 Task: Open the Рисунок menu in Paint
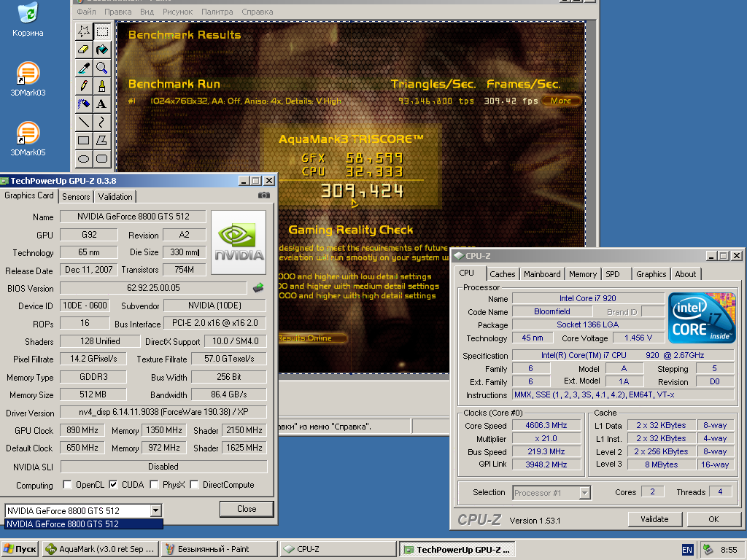coord(178,12)
